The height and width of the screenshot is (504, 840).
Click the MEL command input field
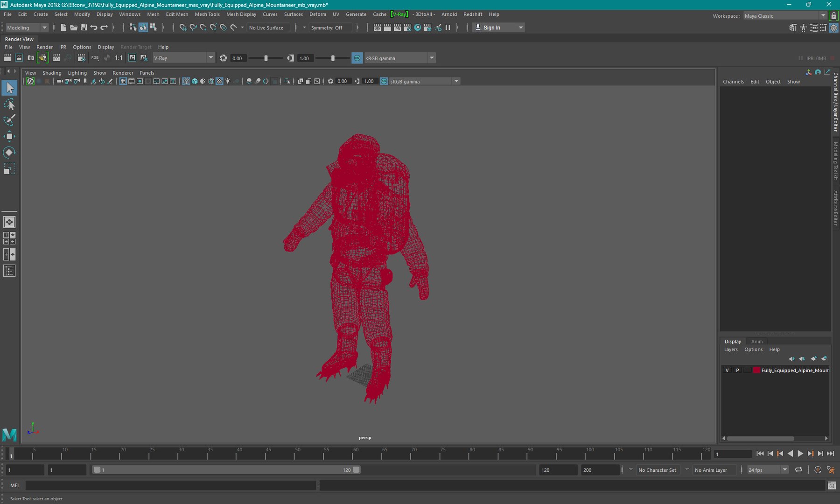pos(170,485)
